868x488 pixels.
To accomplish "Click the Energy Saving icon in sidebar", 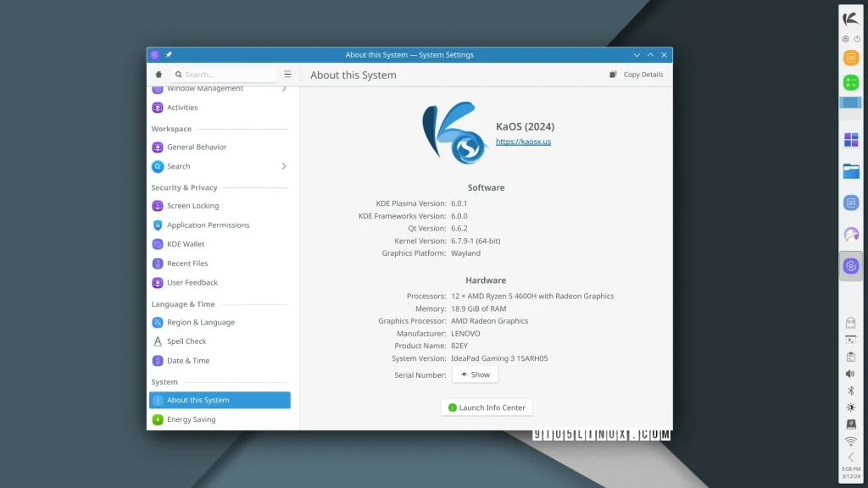I will point(158,419).
